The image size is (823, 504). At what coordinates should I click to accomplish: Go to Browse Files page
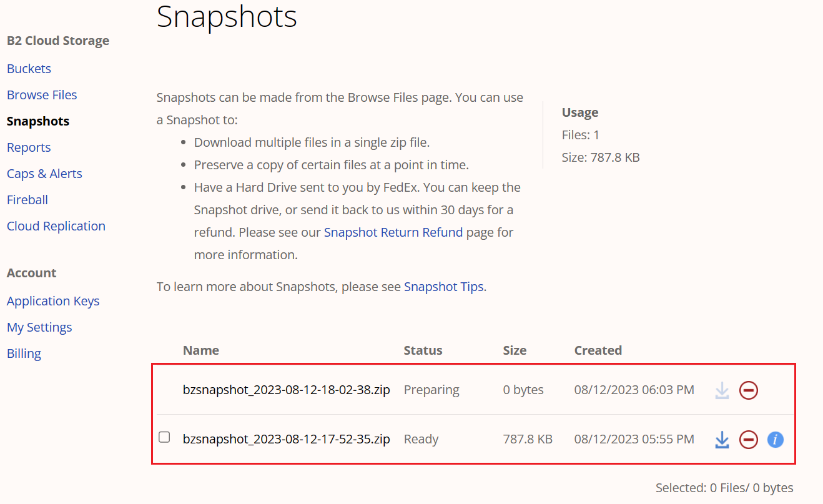point(42,95)
